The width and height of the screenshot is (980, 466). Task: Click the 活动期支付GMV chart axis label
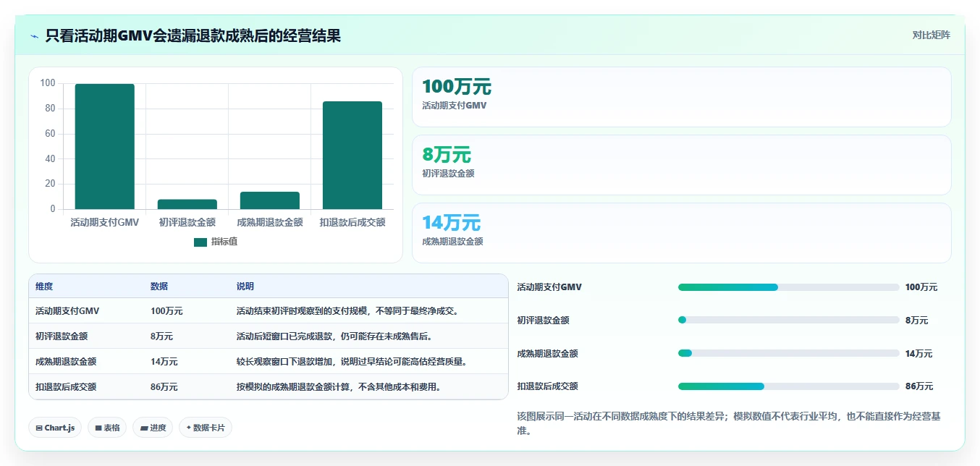105,223
